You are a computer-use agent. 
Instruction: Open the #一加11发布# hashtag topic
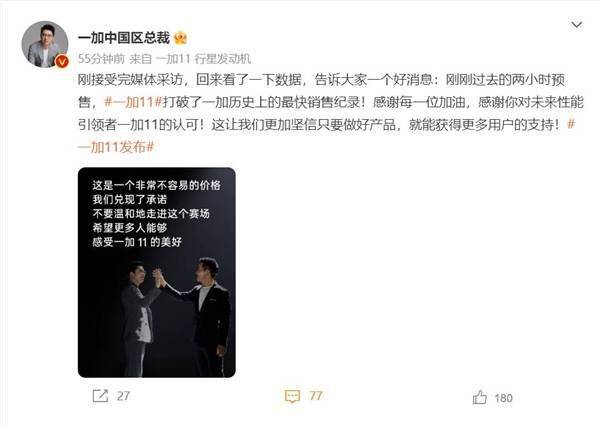(116, 147)
